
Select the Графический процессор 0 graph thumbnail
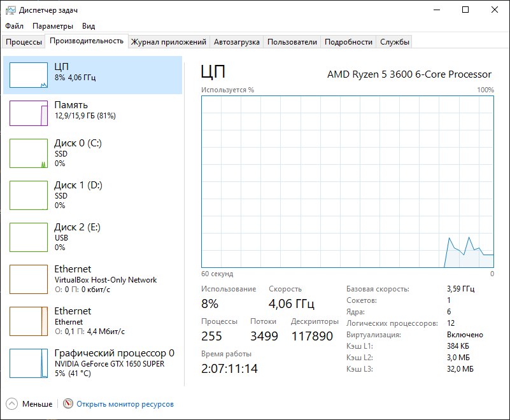coord(29,363)
